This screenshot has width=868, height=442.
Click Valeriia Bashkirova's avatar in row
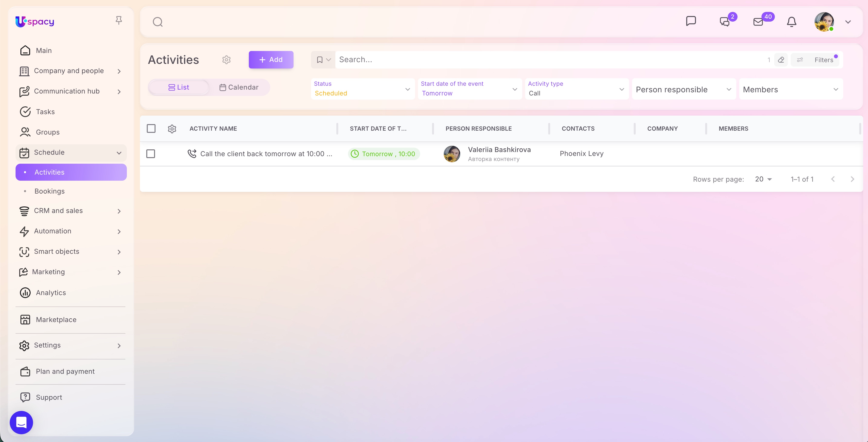[x=452, y=154]
